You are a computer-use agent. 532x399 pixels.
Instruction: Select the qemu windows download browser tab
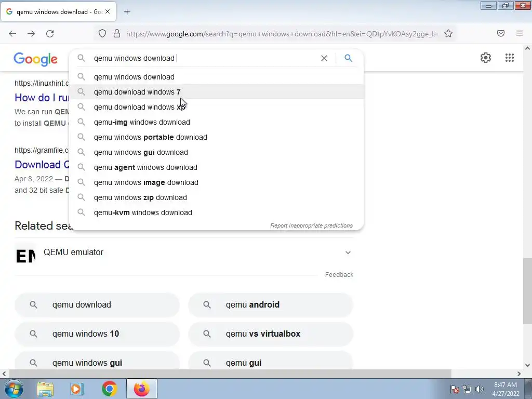pos(58,11)
